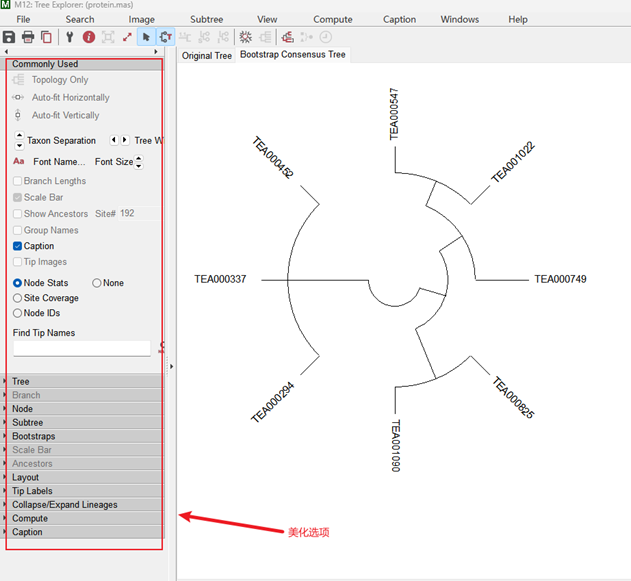Open the View menu
Screen dimensions: 631x581
[x=267, y=19]
